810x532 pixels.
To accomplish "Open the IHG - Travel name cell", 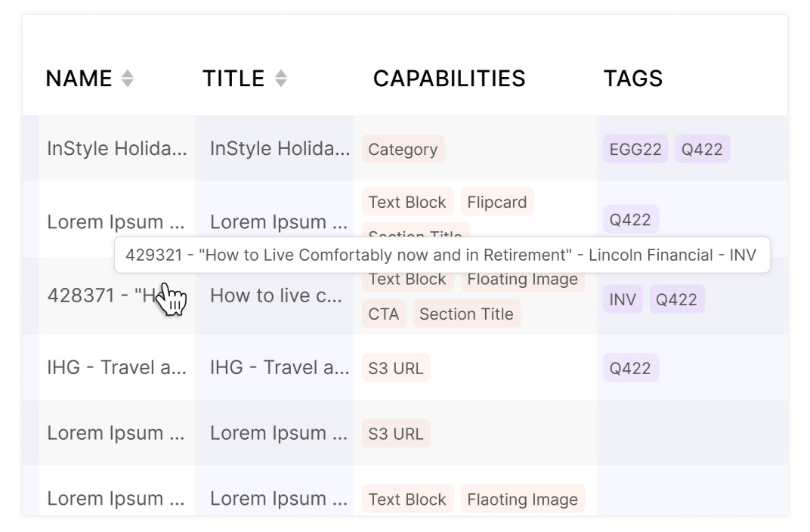I will (117, 367).
